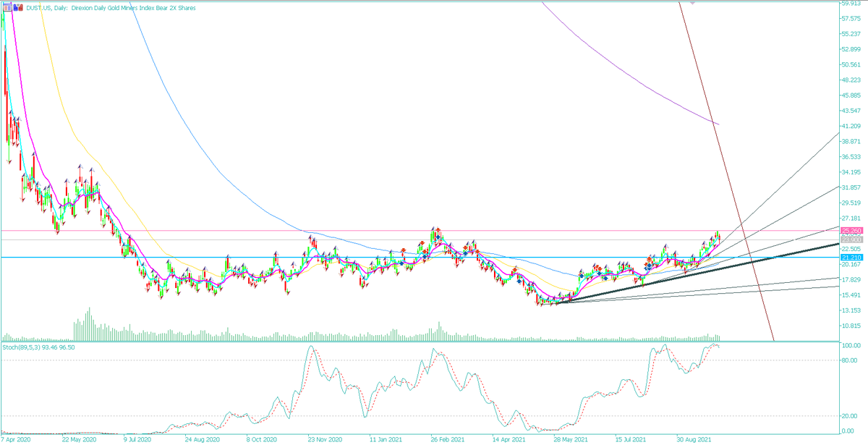Click the Stoch(89,5,3) indicator label

40,347
